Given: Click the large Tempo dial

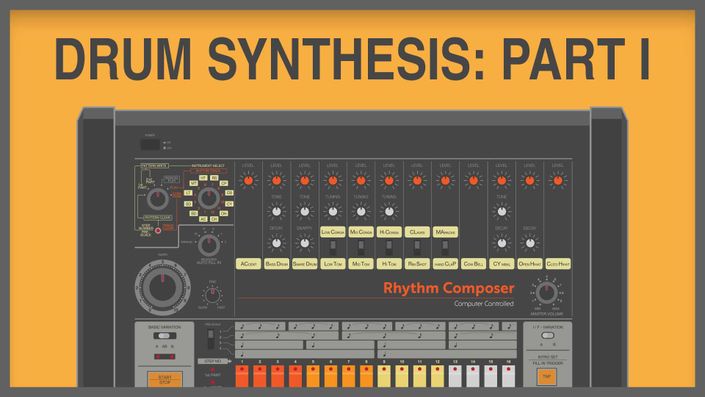Looking at the screenshot, I should point(163,287).
